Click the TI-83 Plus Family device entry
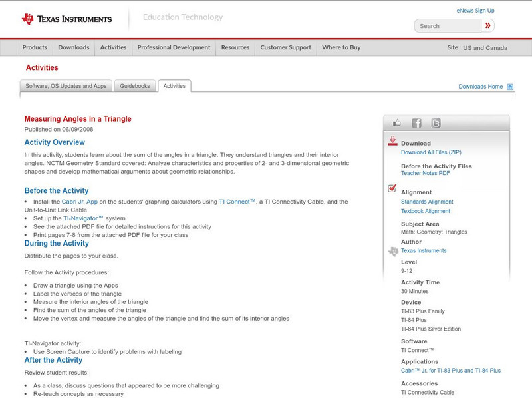Screen dimensions: 532x398 coord(423,311)
